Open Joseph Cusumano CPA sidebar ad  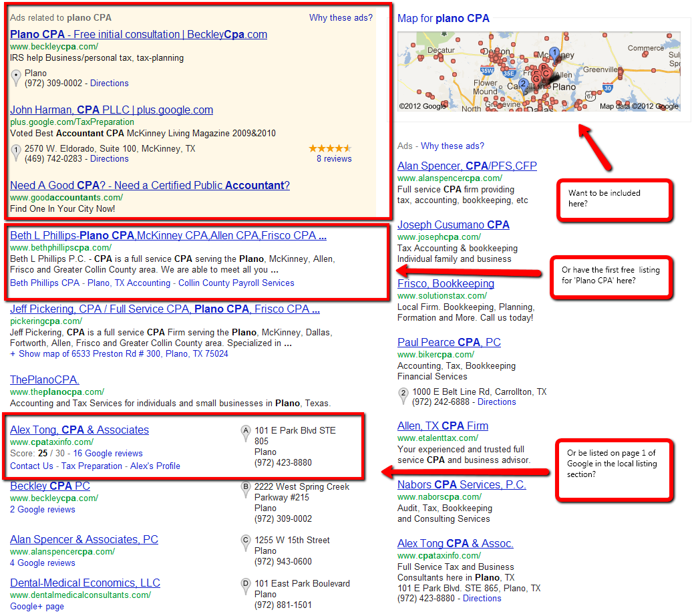pos(453,224)
